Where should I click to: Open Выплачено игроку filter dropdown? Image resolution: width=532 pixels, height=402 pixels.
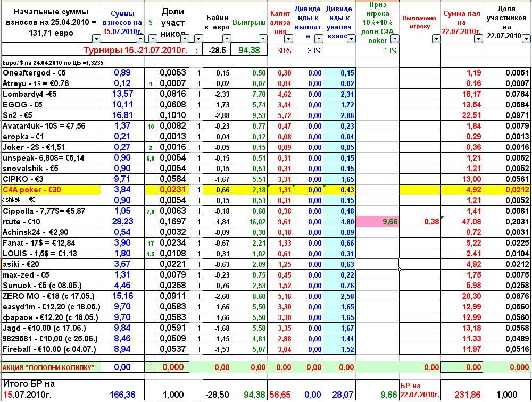tap(436, 39)
